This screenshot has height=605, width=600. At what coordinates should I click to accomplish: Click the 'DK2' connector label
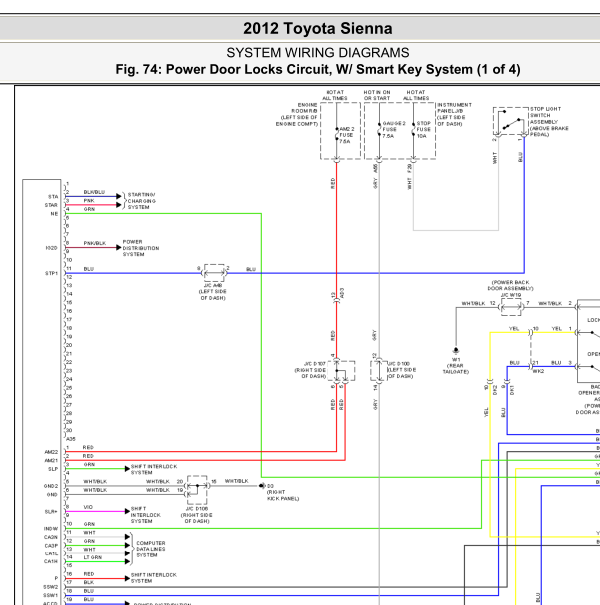[495, 390]
